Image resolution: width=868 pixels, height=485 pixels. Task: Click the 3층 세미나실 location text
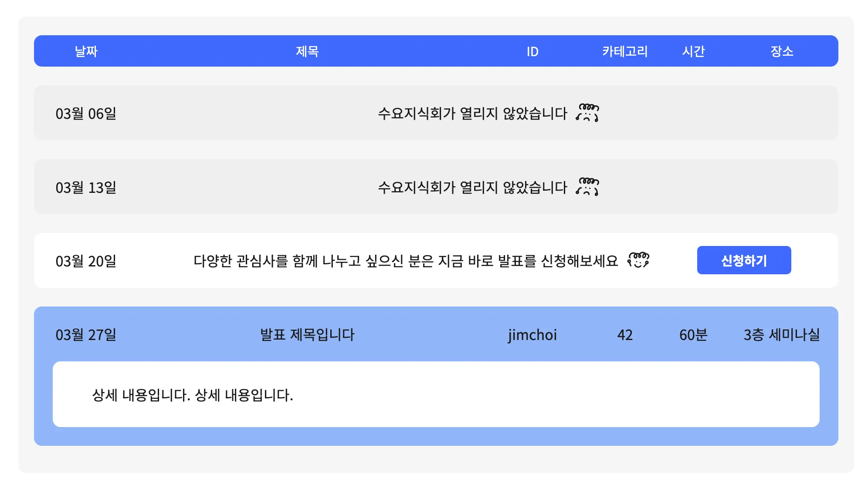[781, 335]
